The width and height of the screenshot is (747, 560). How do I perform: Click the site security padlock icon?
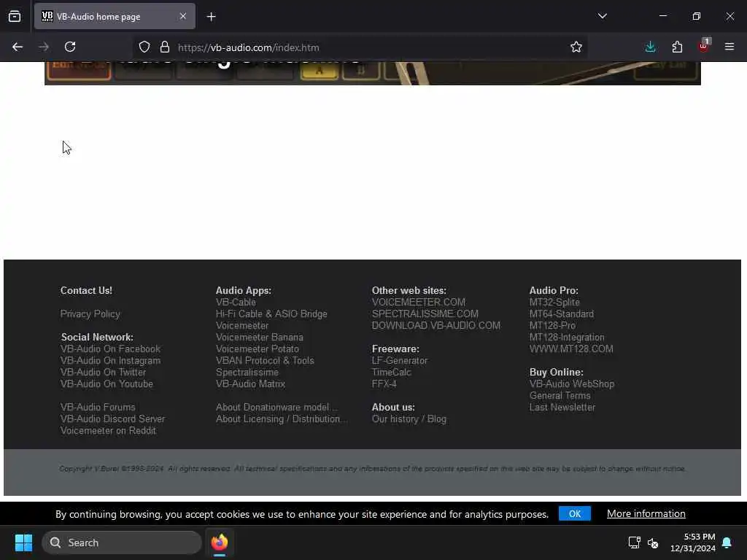pyautogui.click(x=165, y=47)
